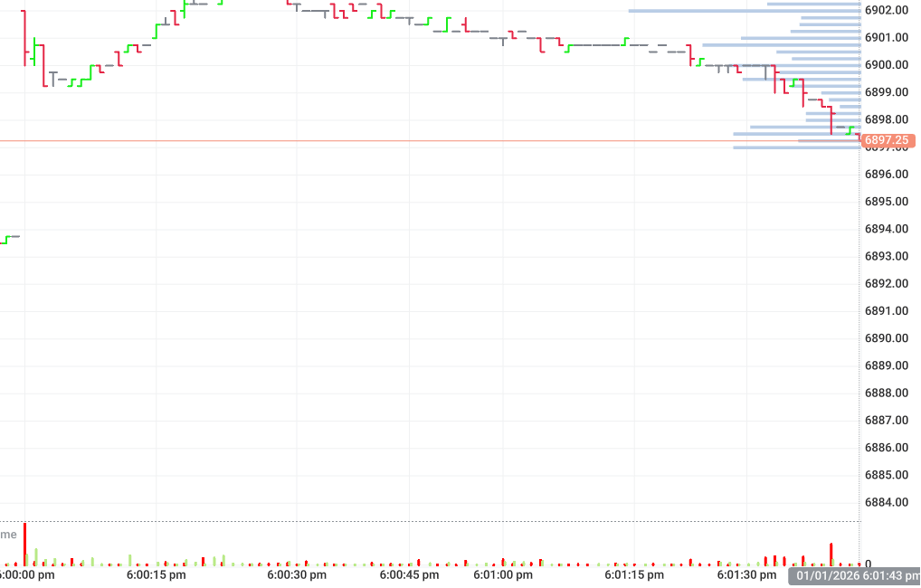This screenshot has height=588, width=921.
Task: Click the 6889.00 price axis label
Action: pyautogui.click(x=887, y=365)
